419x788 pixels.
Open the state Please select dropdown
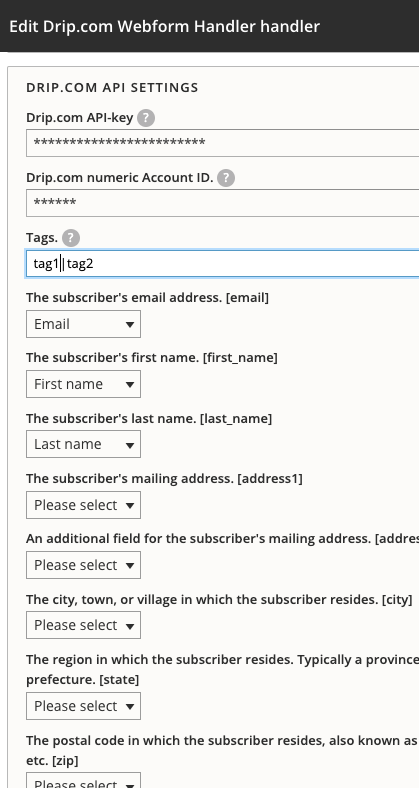coord(83,706)
